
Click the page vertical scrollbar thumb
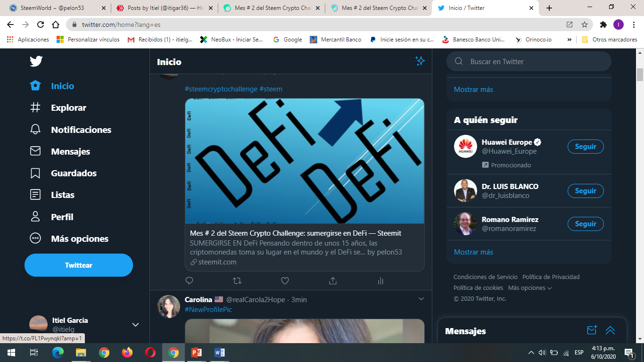point(640,74)
